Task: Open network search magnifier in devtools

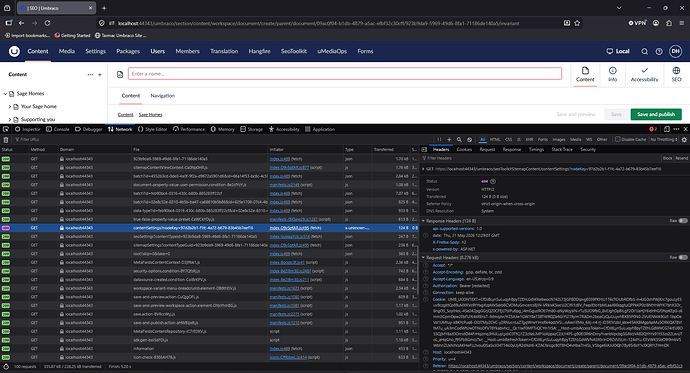Action: click(459, 139)
